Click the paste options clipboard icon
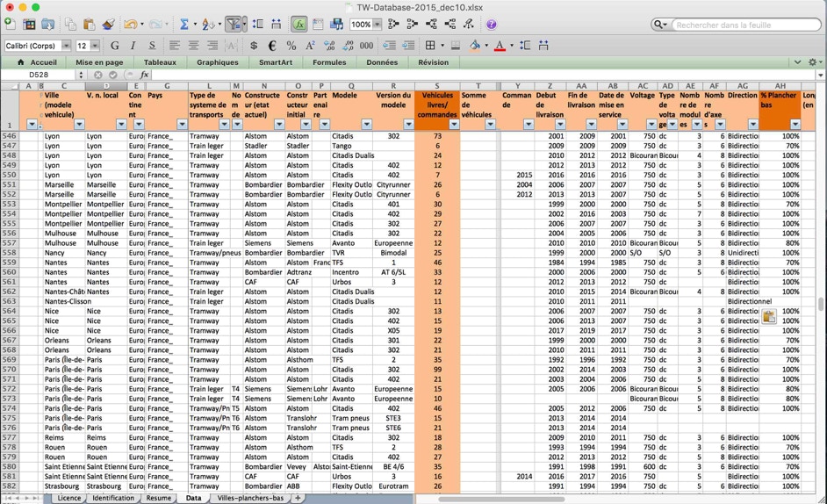The image size is (827, 504). (768, 316)
